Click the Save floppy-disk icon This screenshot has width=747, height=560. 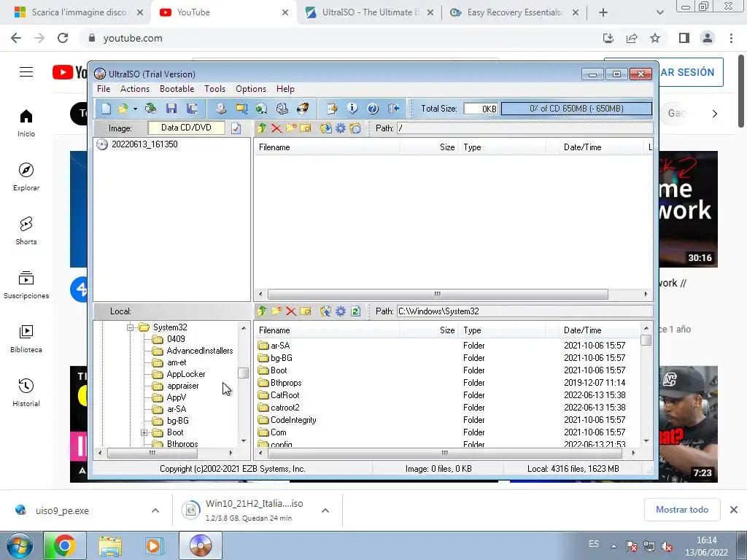pos(171,109)
